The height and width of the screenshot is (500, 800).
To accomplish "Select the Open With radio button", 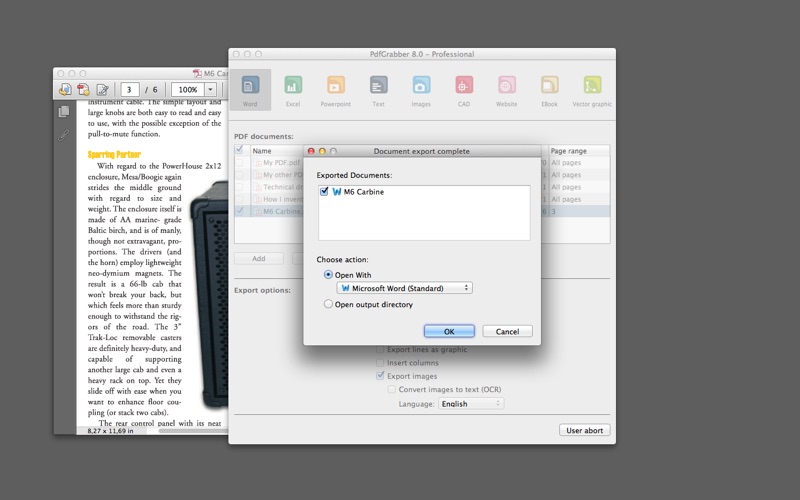I will 328,274.
